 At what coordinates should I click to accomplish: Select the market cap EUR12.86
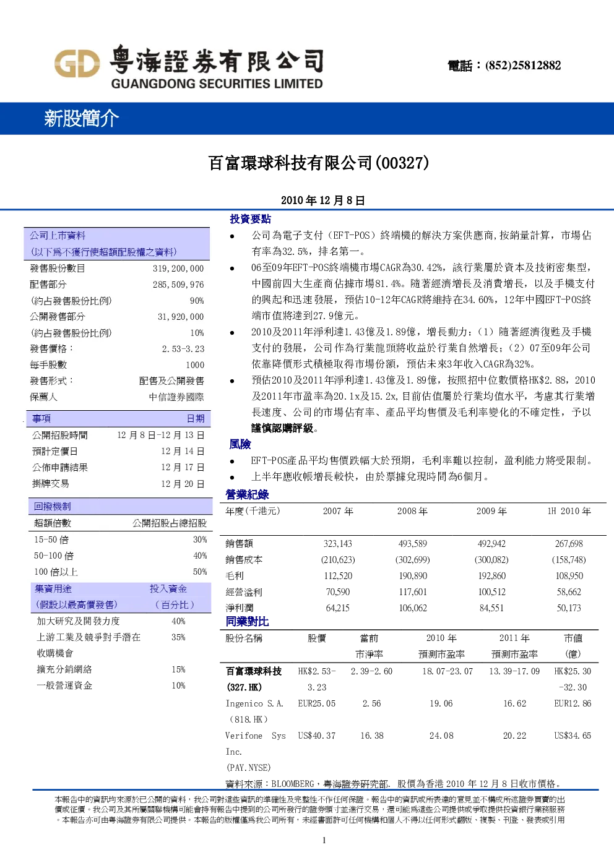(x=573, y=703)
